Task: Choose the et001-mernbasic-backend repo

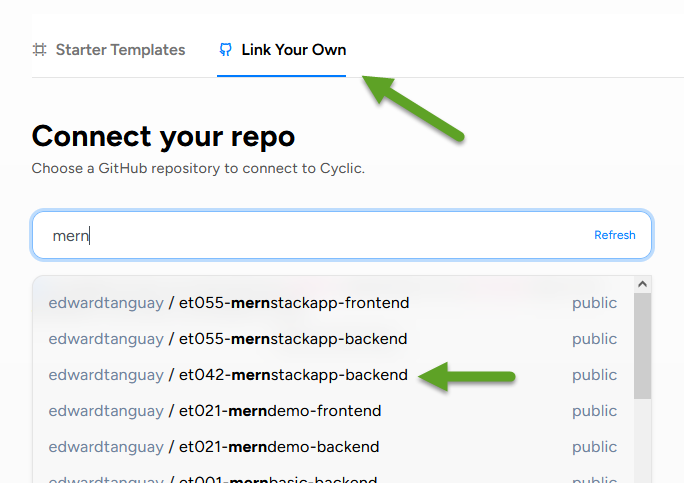Action: (333, 477)
